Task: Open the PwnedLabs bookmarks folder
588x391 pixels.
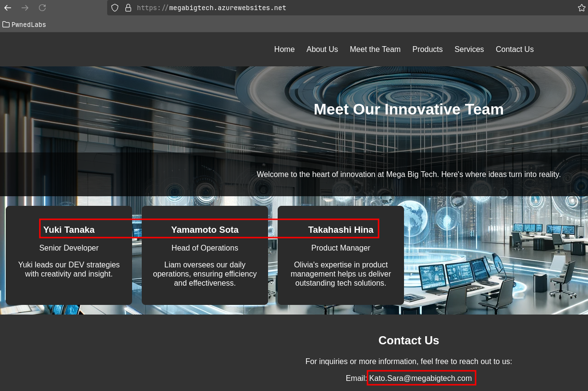Action: coord(24,25)
